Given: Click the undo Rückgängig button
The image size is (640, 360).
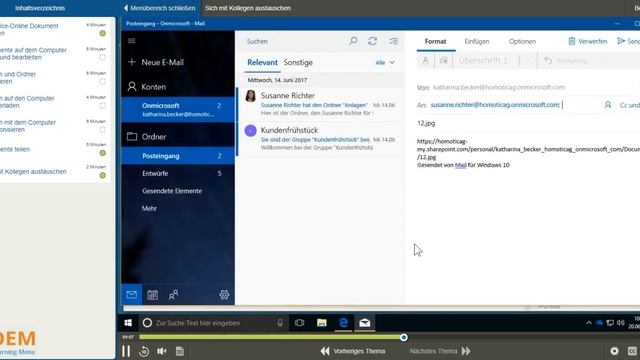Looking at the screenshot, I should 566,61.
